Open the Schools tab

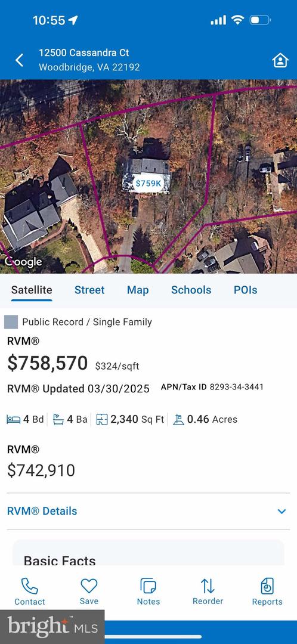click(191, 290)
